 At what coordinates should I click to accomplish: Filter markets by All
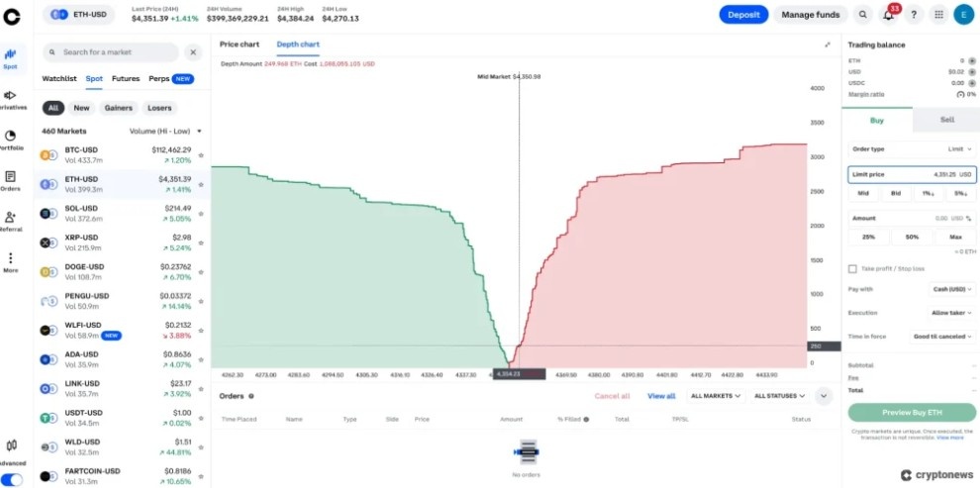pos(53,108)
